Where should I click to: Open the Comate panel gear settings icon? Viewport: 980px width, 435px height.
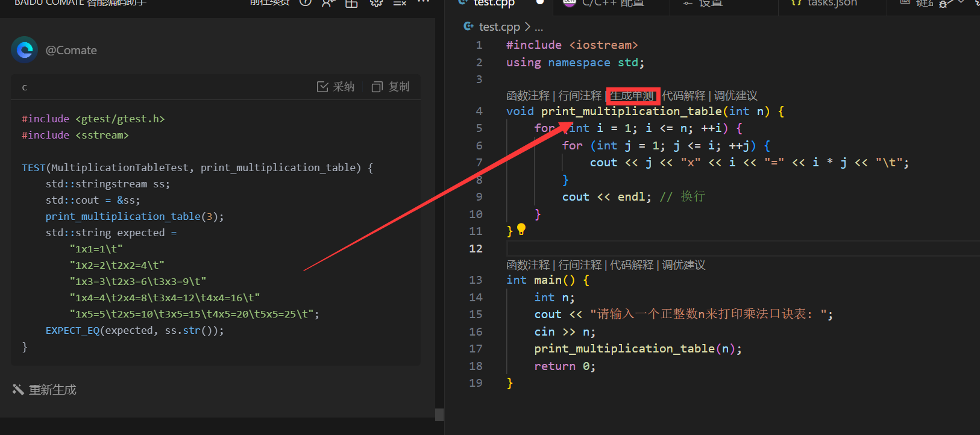point(376,3)
